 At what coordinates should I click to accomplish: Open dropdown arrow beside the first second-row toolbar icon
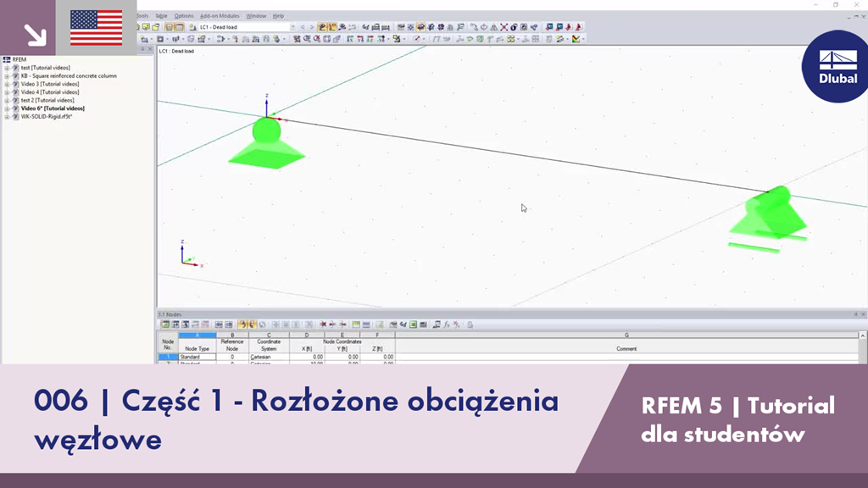pyautogui.click(x=153, y=39)
